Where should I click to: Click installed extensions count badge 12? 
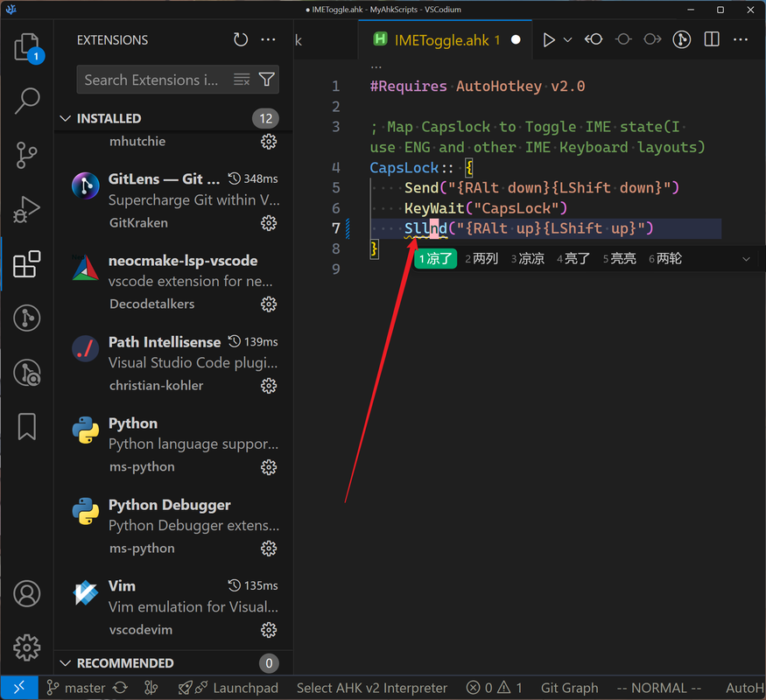click(265, 119)
